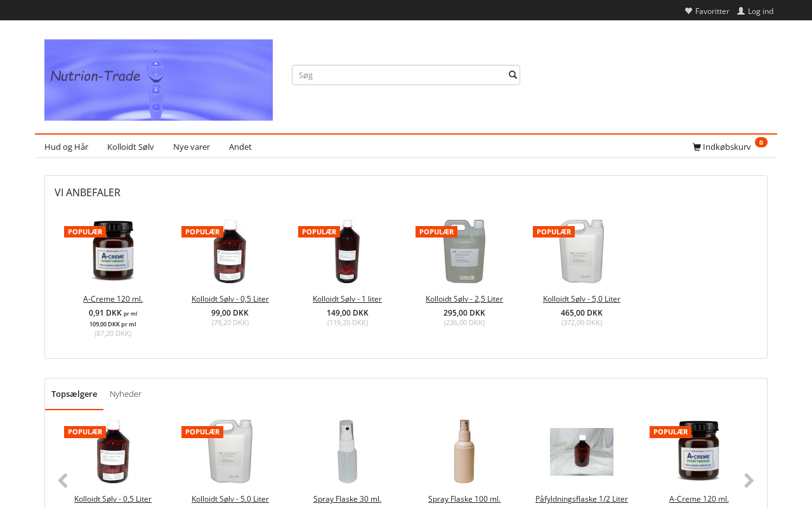Click Påfyldningsflaske 1/2 Liter title link

click(x=582, y=499)
